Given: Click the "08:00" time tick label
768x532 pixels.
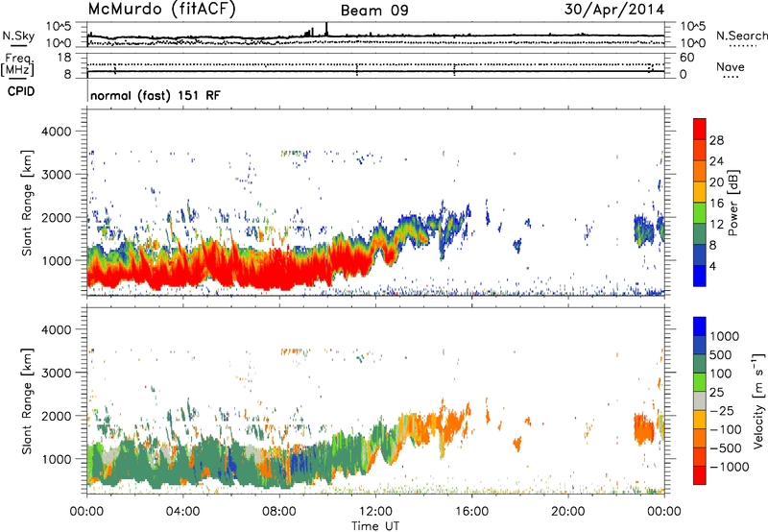Looking at the screenshot, I should [279, 512].
